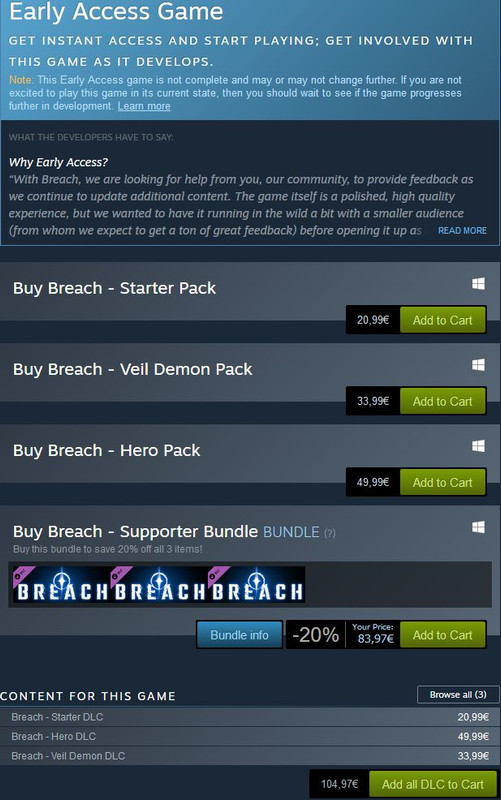
Task: Open Breach - Starter DLC row
Action: tap(250, 717)
